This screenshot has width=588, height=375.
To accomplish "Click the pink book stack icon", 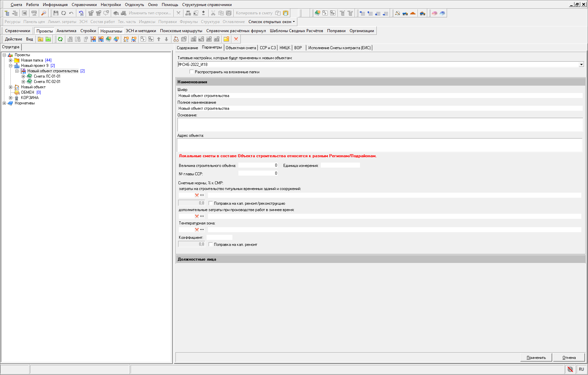I will [435, 13].
